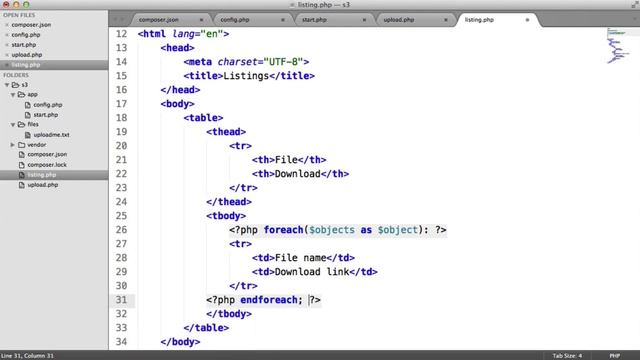This screenshot has width=640, height=360.
Task: Place cursor on the $objects variable
Action: pyautogui.click(x=332, y=230)
